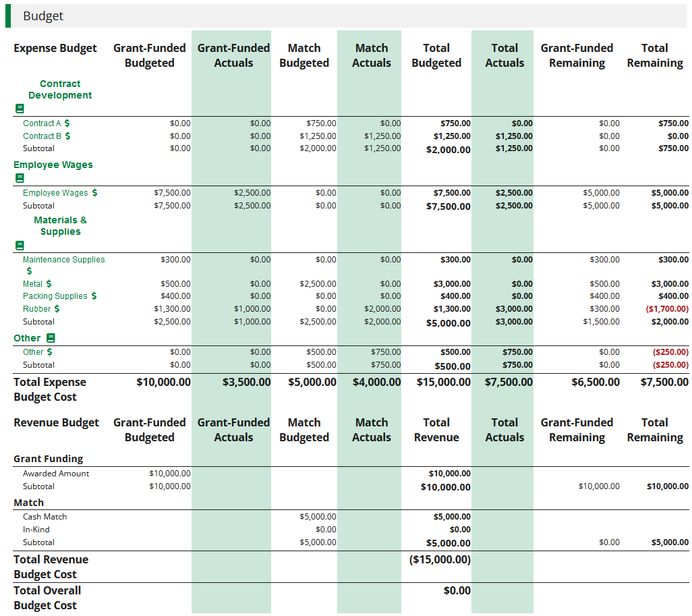The width and height of the screenshot is (692, 616).
Task: Open the Contract A line item
Action: coord(42,123)
